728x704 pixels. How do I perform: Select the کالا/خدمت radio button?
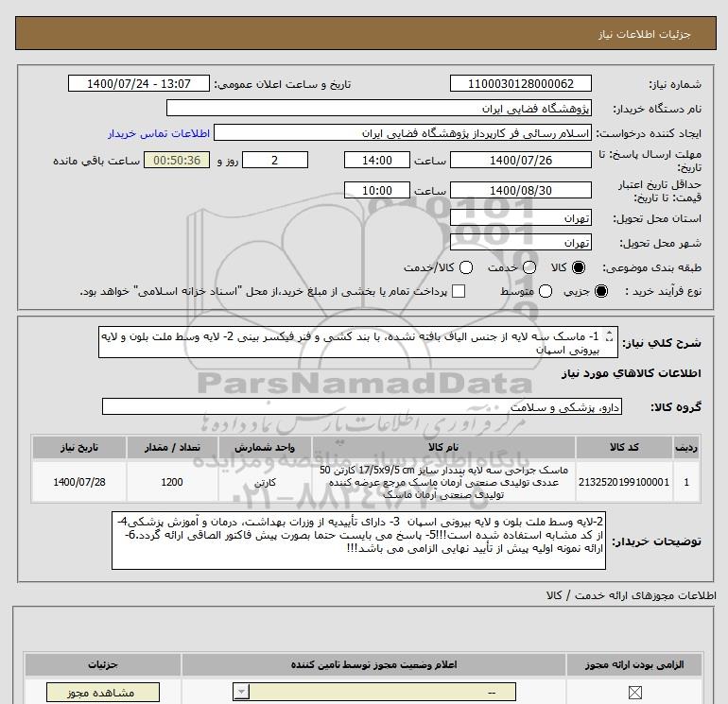(x=466, y=267)
